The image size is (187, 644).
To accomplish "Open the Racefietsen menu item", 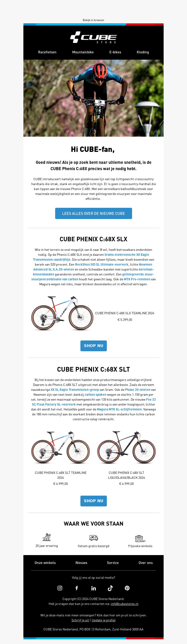I will pos(47,52).
